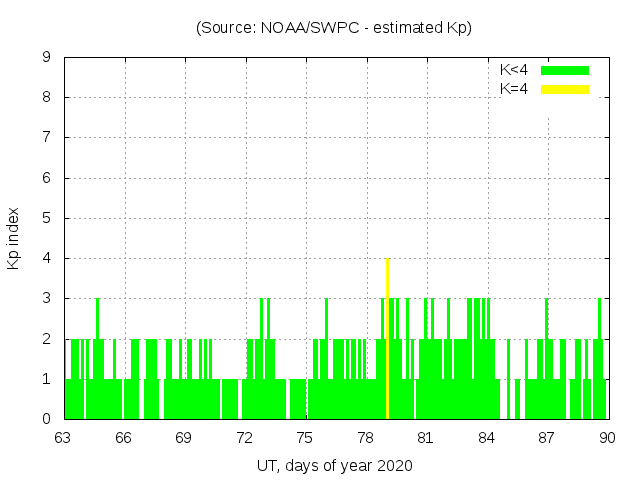The width and height of the screenshot is (640, 480).
Task: Click the yellow K=4 legend swatch
Action: coord(565,89)
